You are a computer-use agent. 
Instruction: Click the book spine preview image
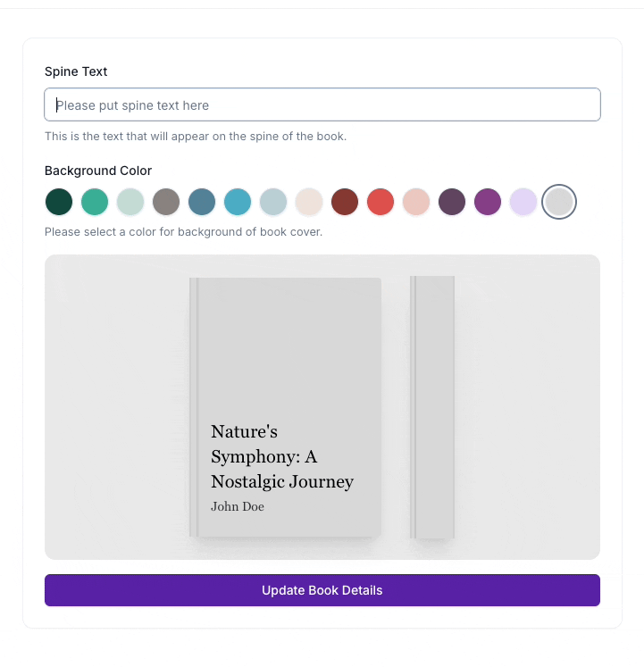(433, 407)
